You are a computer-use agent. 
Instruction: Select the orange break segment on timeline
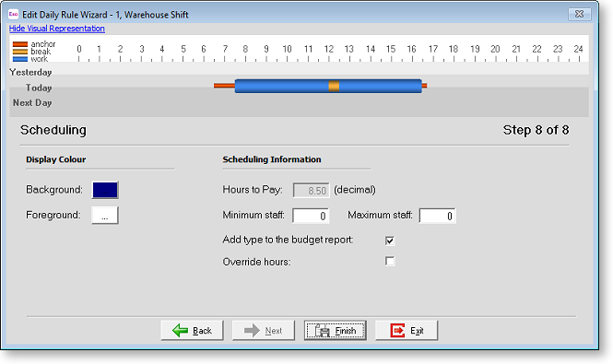tap(334, 86)
